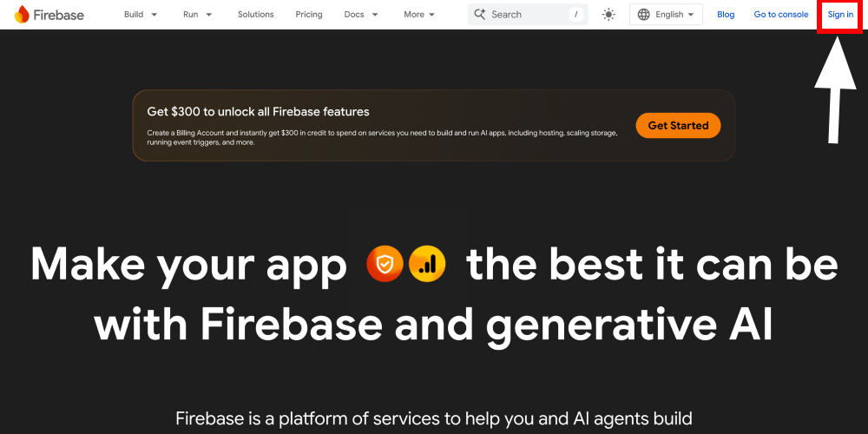This screenshot has height=434, width=868.
Task: Expand the Docs dropdown menu
Action: point(361,14)
